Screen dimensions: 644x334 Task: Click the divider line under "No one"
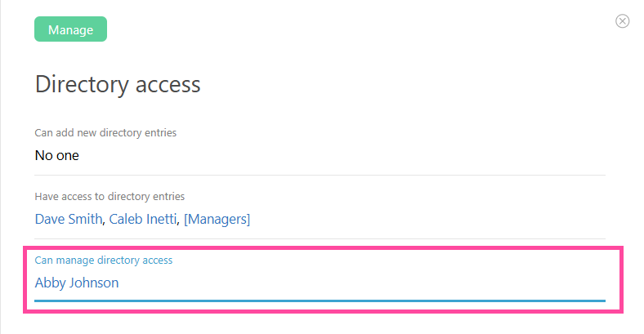tap(320, 175)
